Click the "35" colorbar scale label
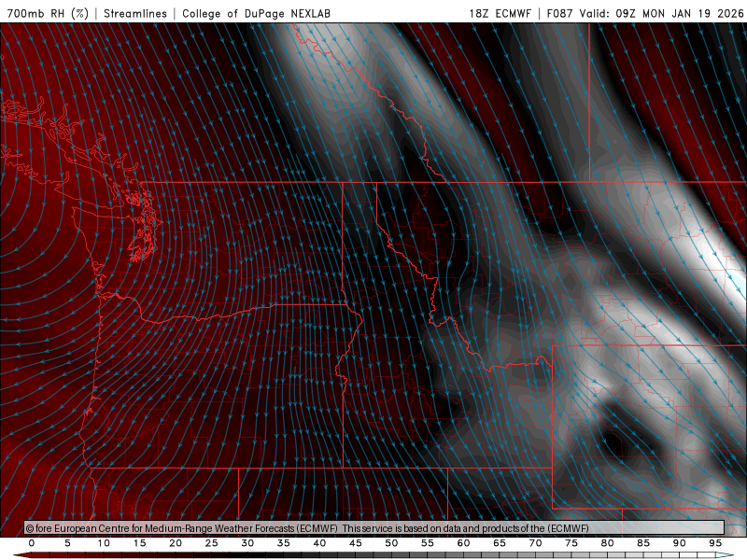This screenshot has height=560, width=747. 284,543
